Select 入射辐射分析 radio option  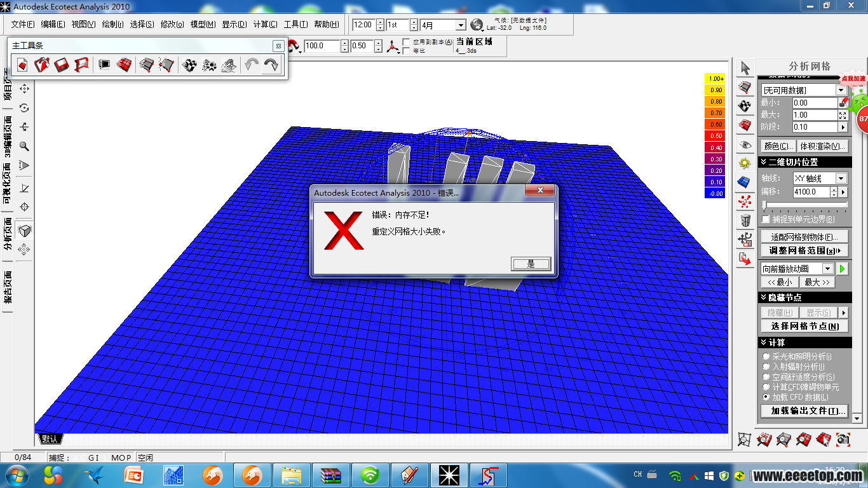[x=766, y=367]
